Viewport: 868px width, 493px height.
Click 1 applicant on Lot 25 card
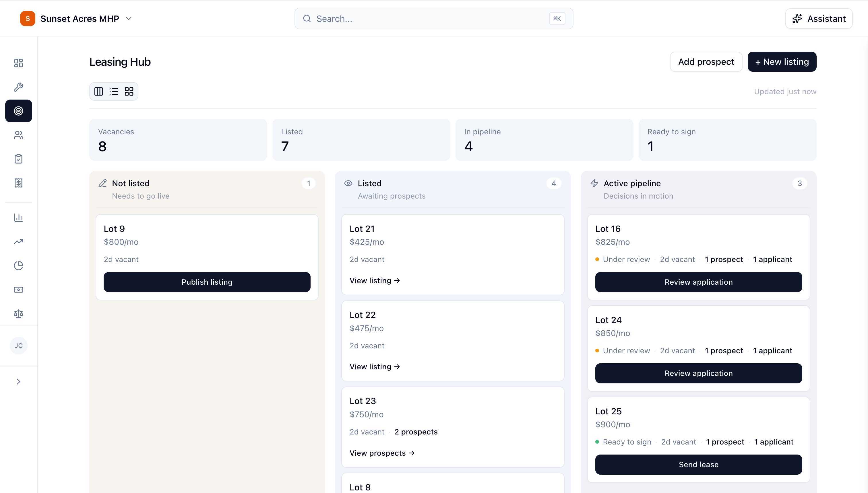pos(774,442)
